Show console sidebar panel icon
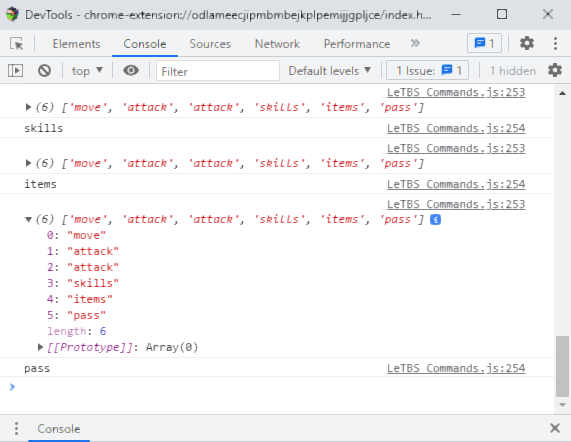This screenshot has height=442, width=571. tap(15, 70)
